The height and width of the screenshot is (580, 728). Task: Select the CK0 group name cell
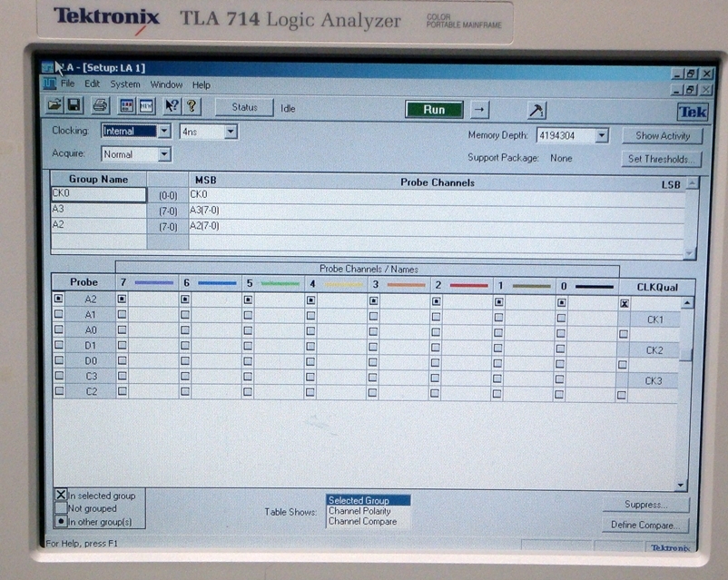point(99,194)
